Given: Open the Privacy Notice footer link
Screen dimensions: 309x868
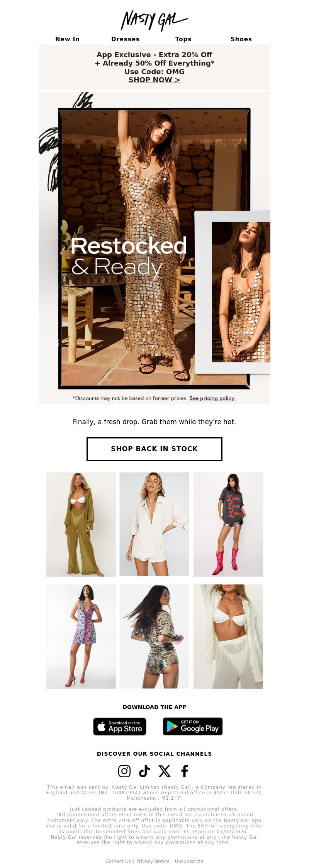Looking at the screenshot, I should 153,861.
